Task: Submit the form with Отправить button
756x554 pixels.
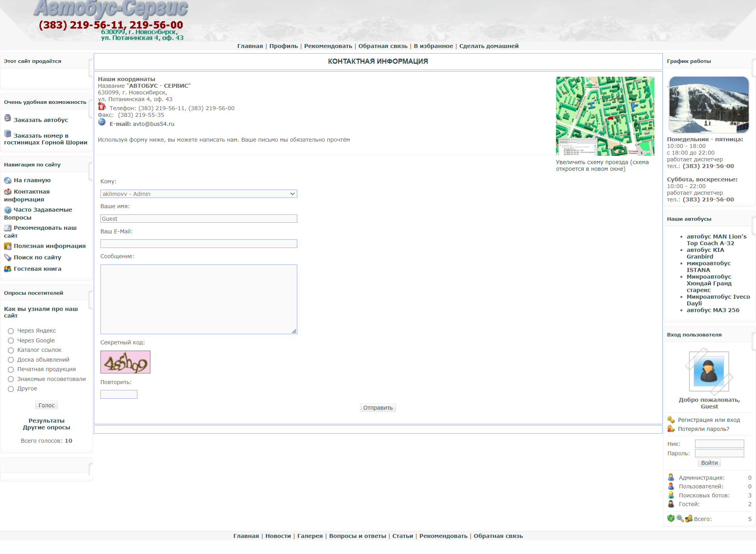Action: click(x=378, y=408)
